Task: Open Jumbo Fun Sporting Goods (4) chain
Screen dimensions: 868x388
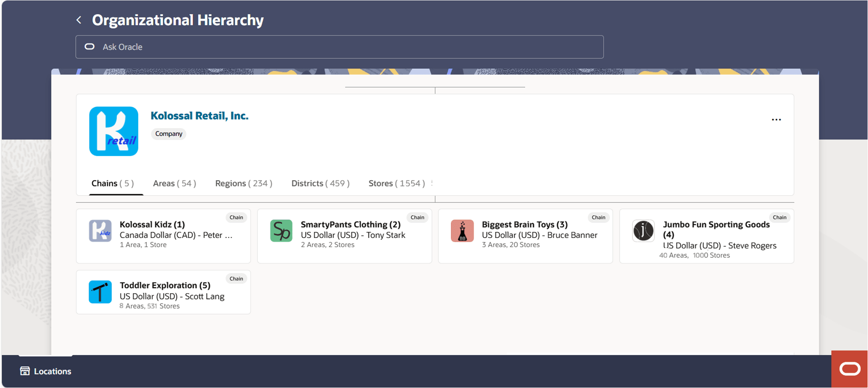Action: 716,229
